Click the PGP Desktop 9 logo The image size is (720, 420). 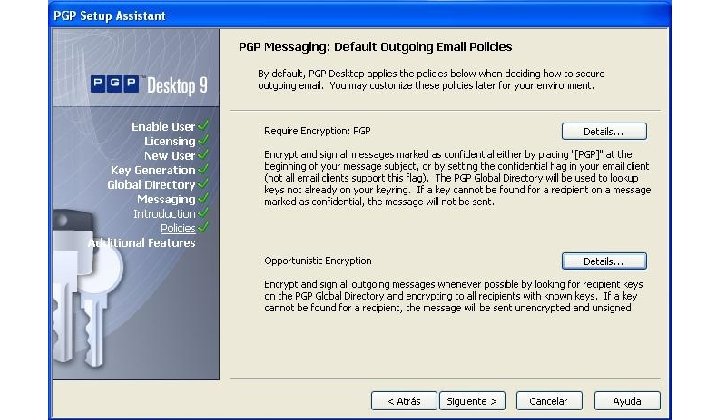tap(149, 85)
